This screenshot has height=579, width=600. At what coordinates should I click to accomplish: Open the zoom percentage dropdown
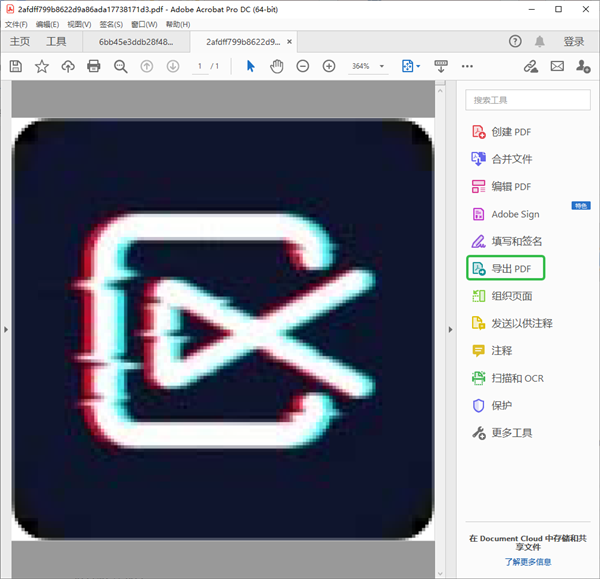(x=382, y=66)
